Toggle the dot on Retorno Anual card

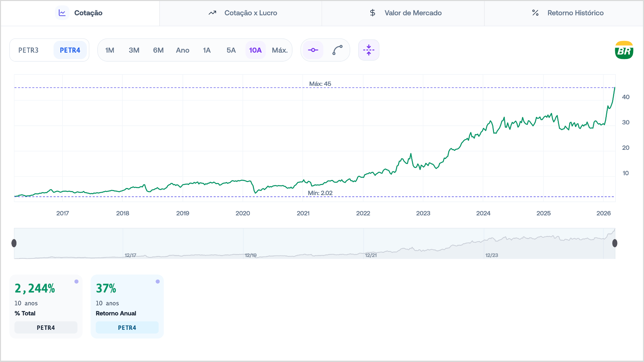158,282
